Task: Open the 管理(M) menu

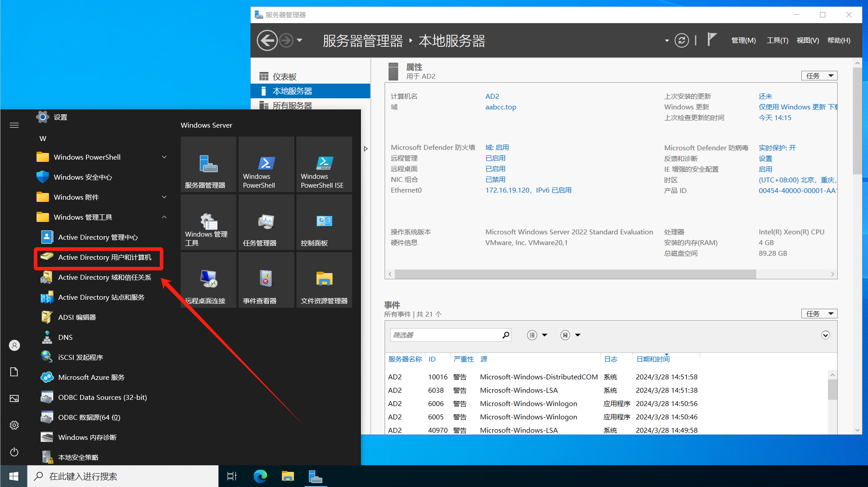Action: click(743, 40)
